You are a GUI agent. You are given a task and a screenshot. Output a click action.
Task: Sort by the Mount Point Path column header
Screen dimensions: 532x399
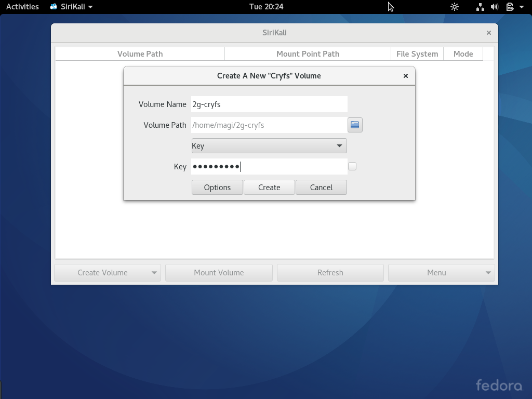[x=308, y=54]
